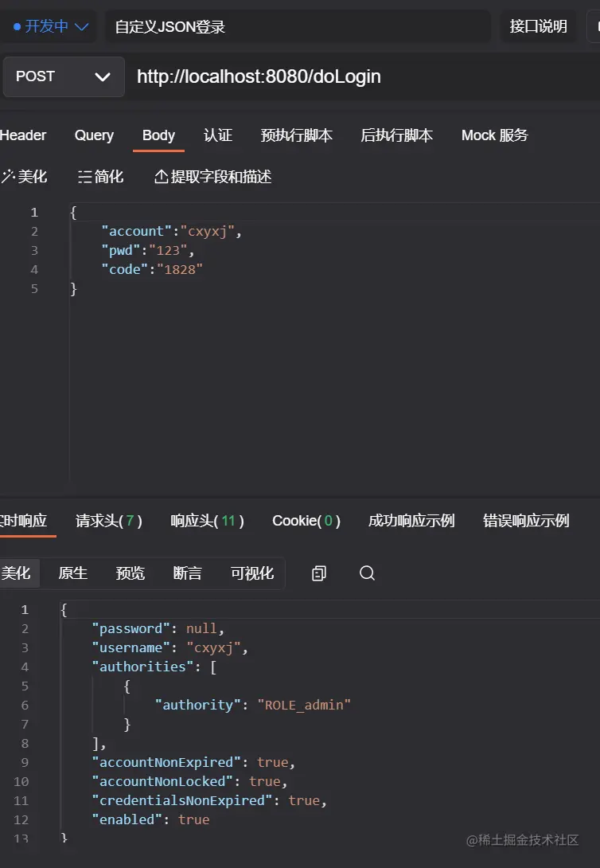600x868 pixels.
Task: Click the 美化 beautify button above the request body
Action: click(x=25, y=177)
